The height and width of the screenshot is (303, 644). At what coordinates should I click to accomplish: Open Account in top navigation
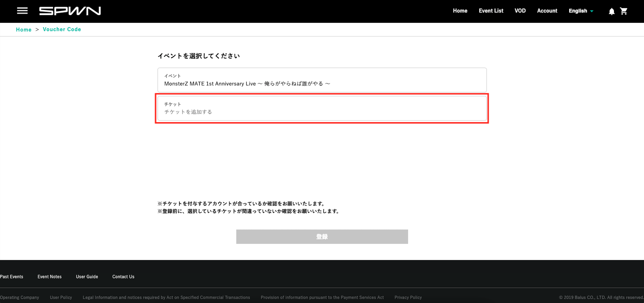point(547,11)
